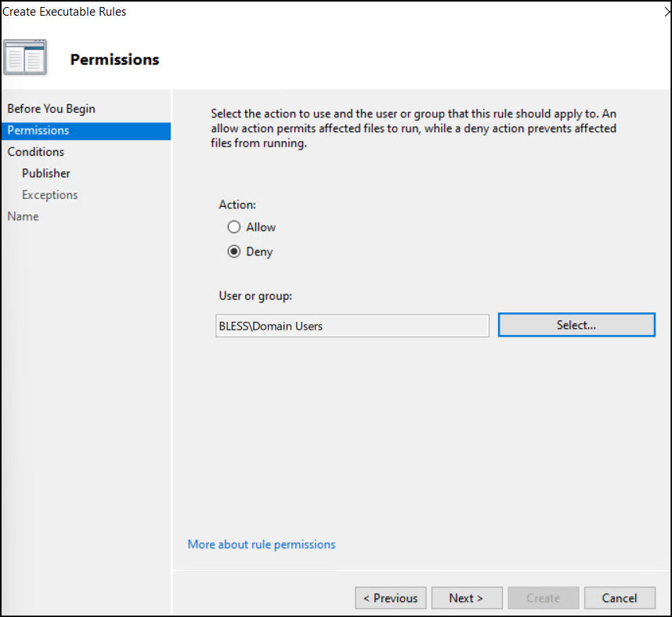The image size is (672, 617).
Task: Go to the Name step
Action: coord(23,216)
